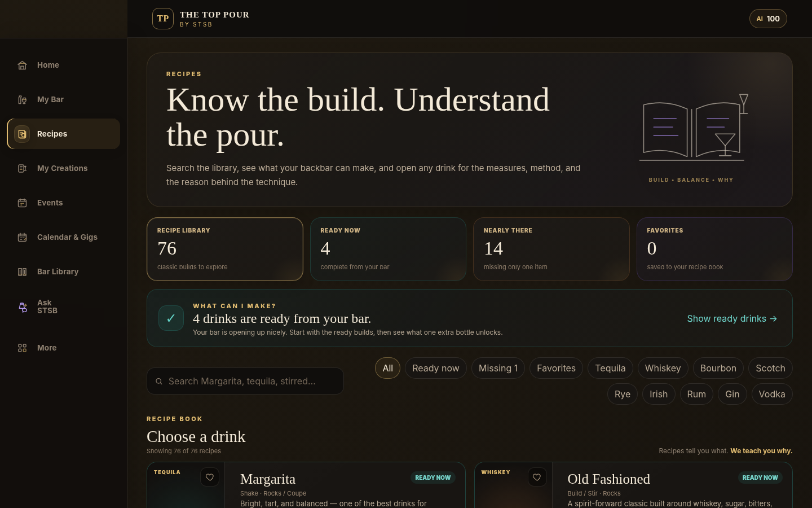Image resolution: width=812 pixels, height=508 pixels.
Task: Click the TP logo badge
Action: tap(163, 19)
